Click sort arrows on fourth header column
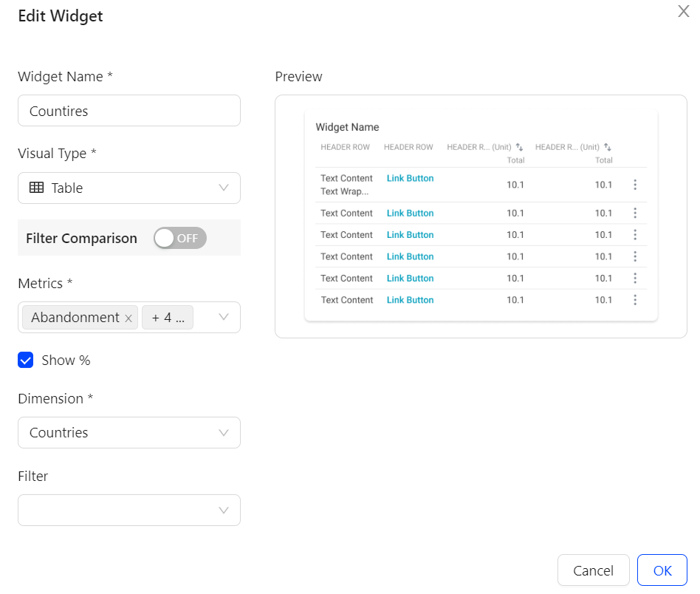Screen dimensions: 700x594 (x=607, y=147)
